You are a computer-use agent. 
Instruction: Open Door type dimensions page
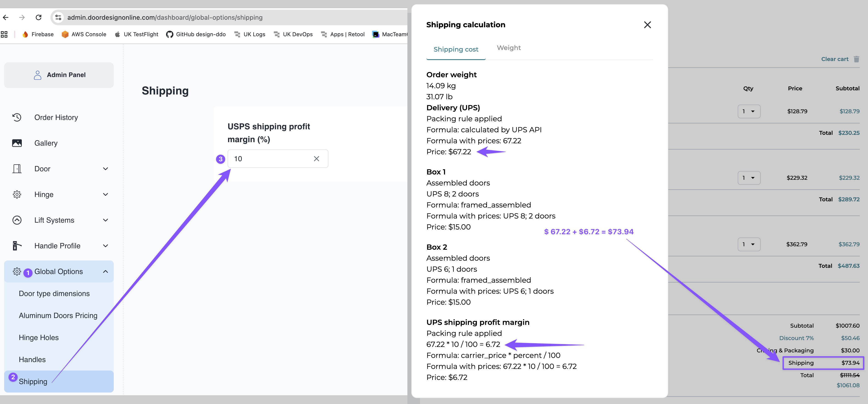(54, 293)
